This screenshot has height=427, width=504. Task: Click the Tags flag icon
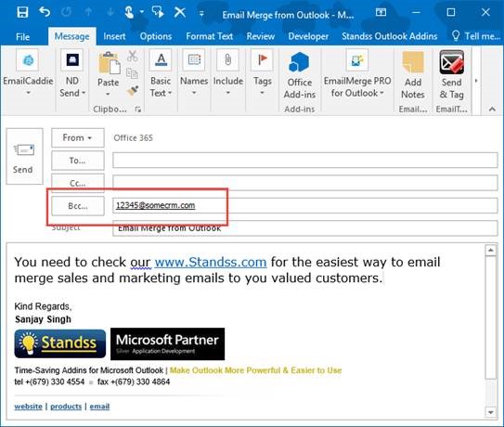tap(263, 60)
